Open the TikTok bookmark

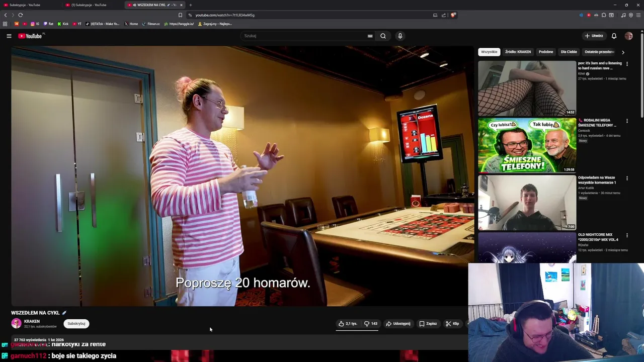tap(103, 24)
